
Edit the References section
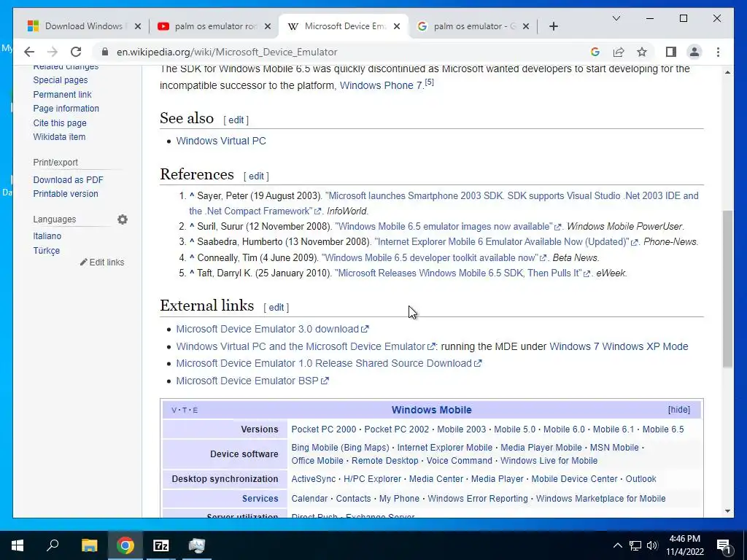tap(256, 176)
